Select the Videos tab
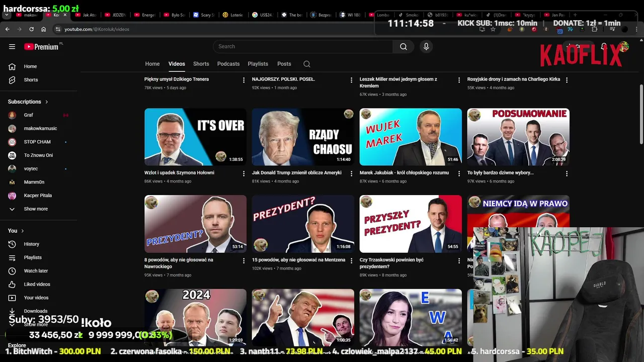The image size is (644, 362). pos(177,64)
